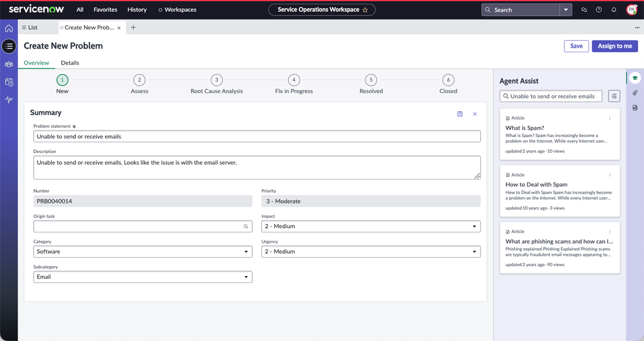Open options for How to Deal with Spam article
Viewport: 644px width, 341px height.
pos(610,175)
